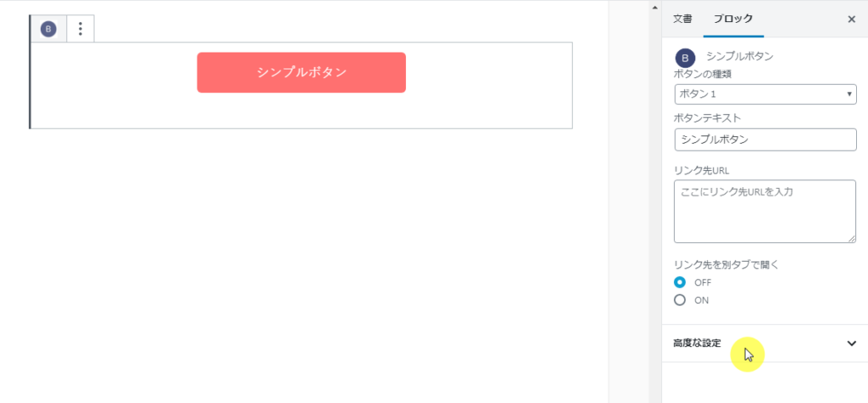Click the ON label for opening in new tab
868x403 pixels.
[701, 301]
